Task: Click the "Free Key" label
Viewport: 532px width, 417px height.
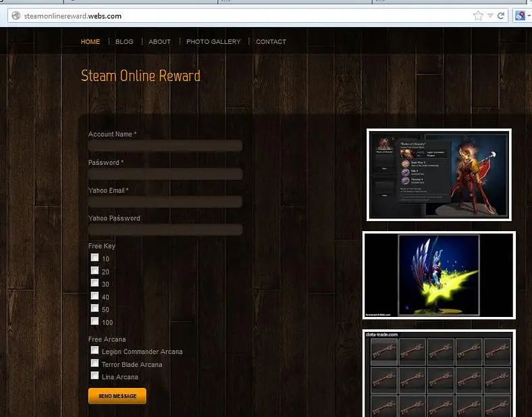Action: [x=102, y=246]
